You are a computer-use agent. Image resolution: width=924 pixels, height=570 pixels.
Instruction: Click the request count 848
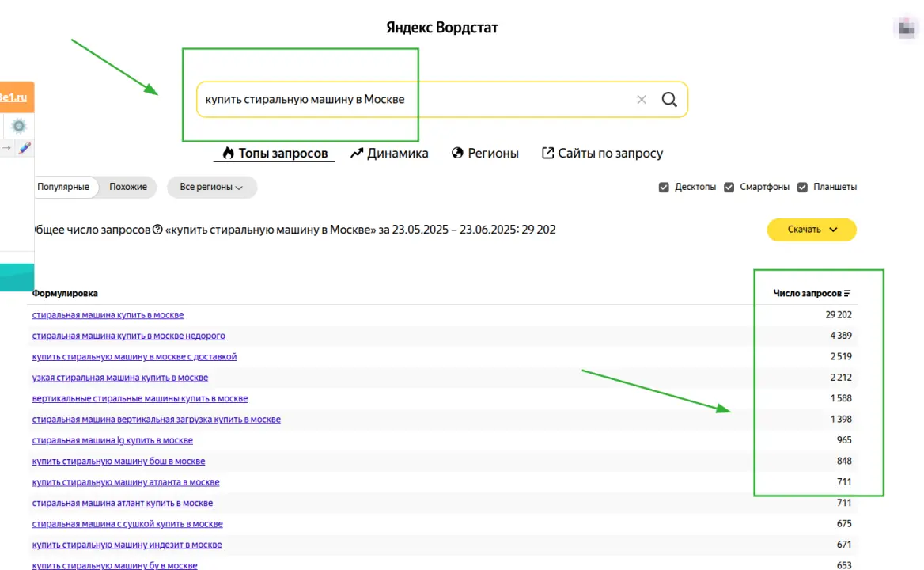[x=844, y=461]
